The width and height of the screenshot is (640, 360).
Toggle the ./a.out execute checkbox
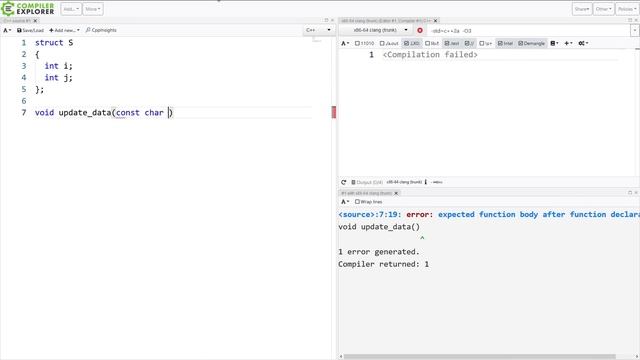[x=389, y=43]
